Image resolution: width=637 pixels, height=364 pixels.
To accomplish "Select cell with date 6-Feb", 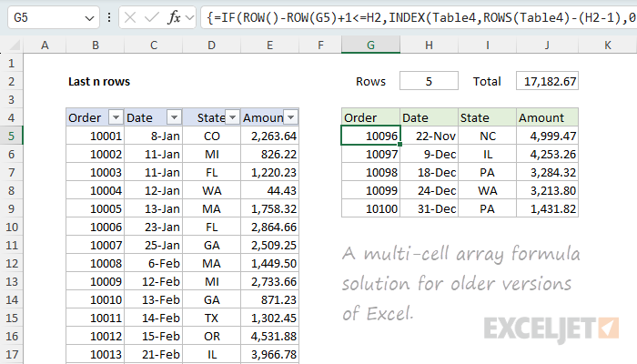I will point(154,263).
